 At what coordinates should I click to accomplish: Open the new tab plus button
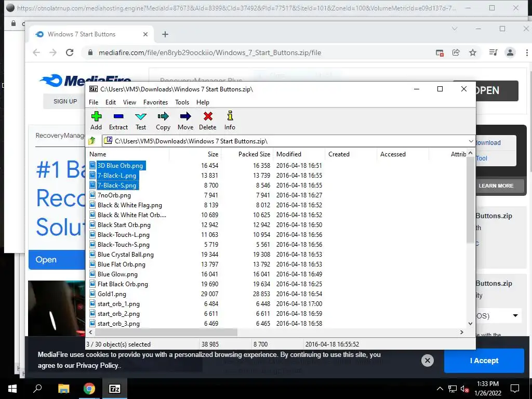[x=165, y=34]
